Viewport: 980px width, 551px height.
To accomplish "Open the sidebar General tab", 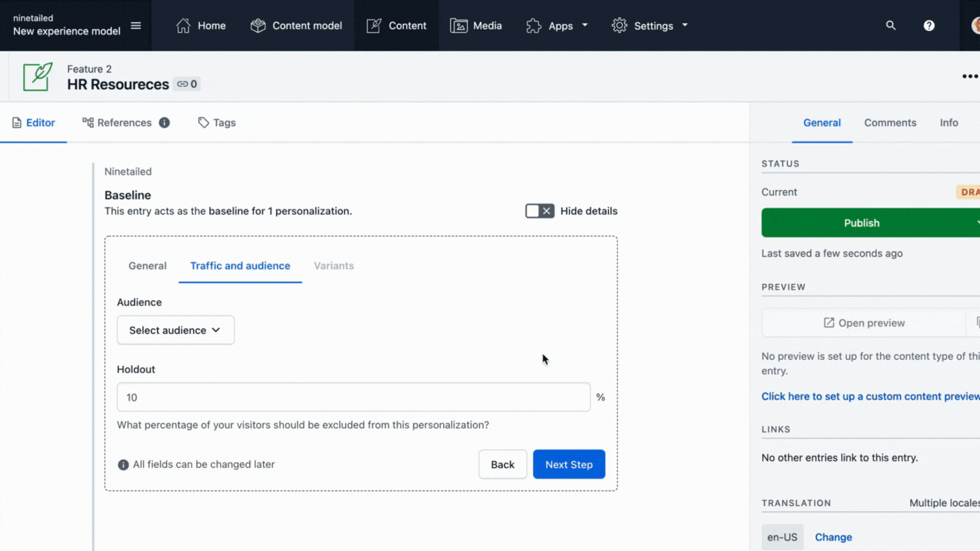I will pos(822,122).
